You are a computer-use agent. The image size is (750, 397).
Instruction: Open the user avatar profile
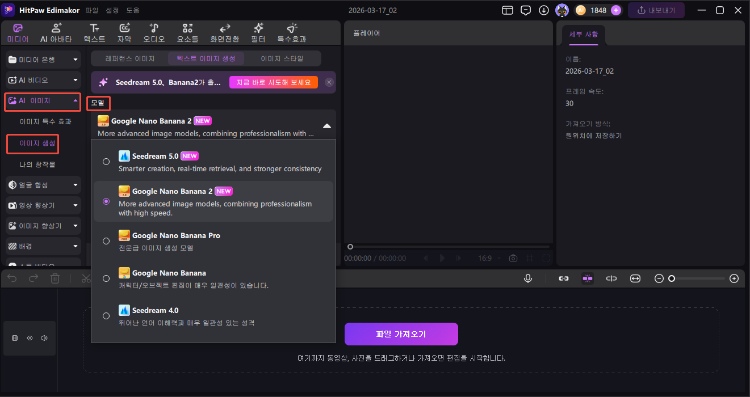point(562,10)
